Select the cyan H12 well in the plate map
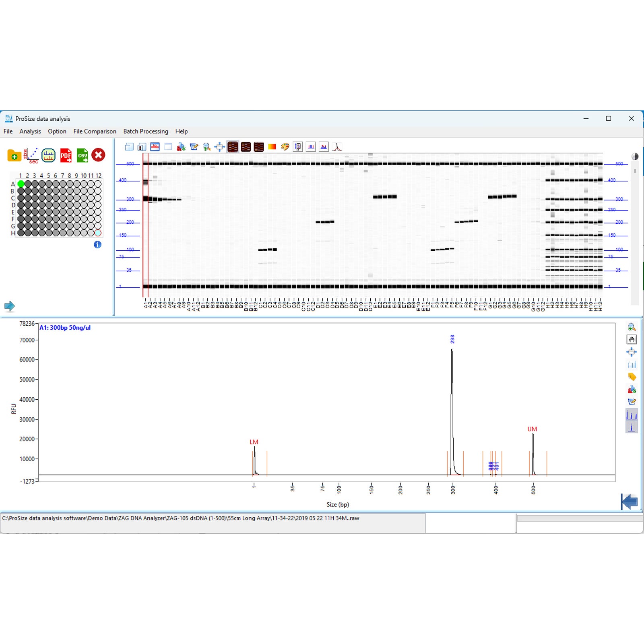The image size is (644, 644). [x=98, y=233]
